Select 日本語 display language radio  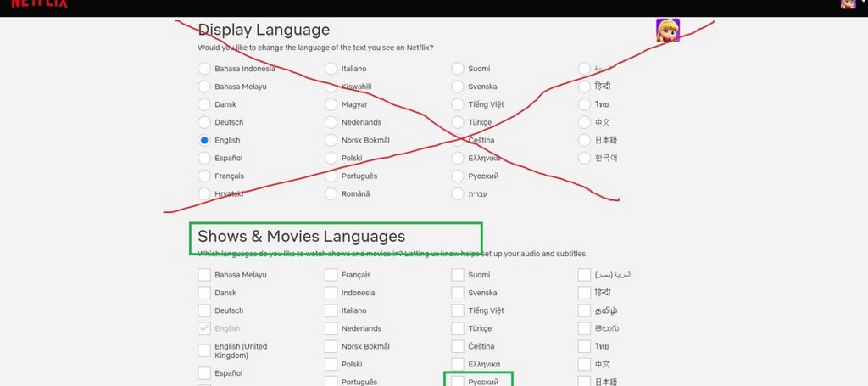pyautogui.click(x=584, y=140)
